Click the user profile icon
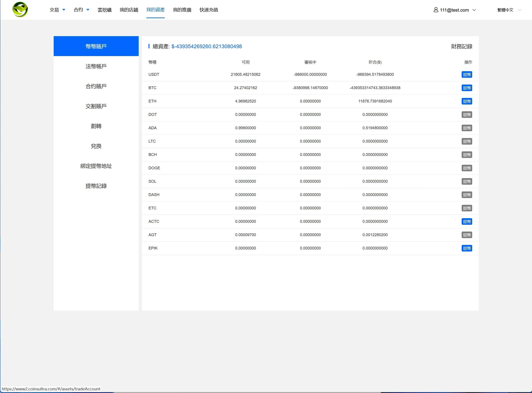The width and height of the screenshot is (532, 393). (x=436, y=10)
